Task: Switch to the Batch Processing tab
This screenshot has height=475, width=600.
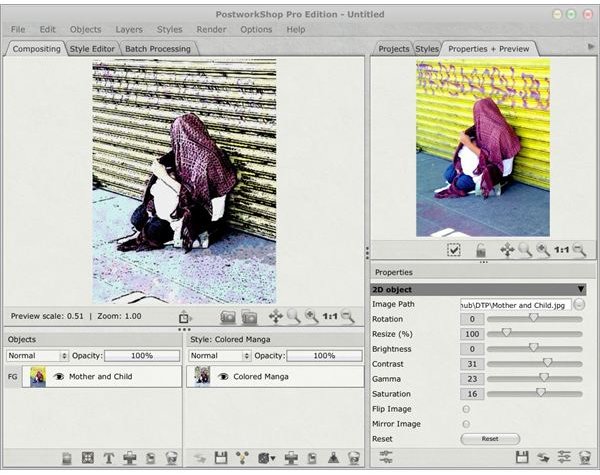Action: 158,49
